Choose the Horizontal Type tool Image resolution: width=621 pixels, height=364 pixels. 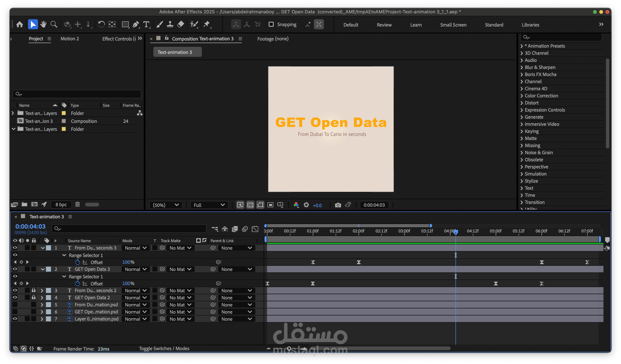[146, 24]
